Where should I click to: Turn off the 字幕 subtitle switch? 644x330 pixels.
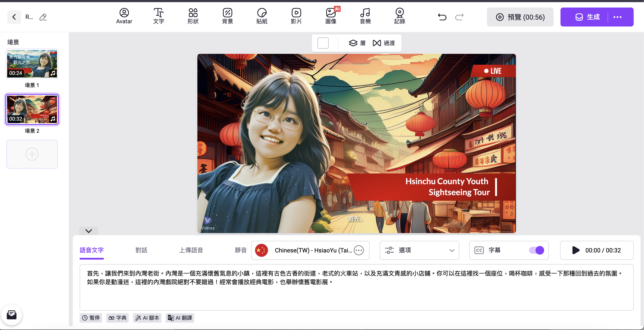537,250
